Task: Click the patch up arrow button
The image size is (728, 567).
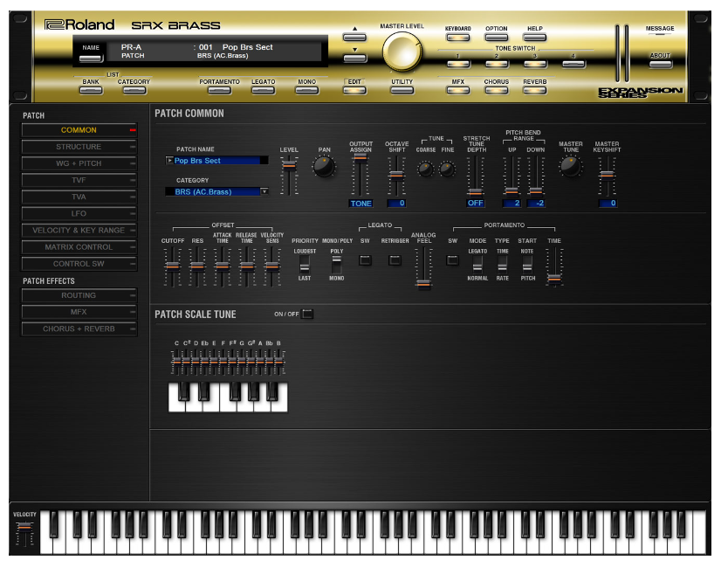Action: (x=354, y=38)
